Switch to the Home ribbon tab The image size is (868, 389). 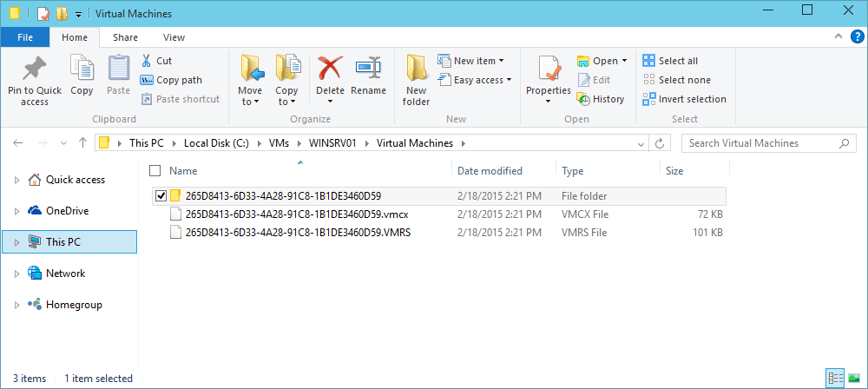75,37
